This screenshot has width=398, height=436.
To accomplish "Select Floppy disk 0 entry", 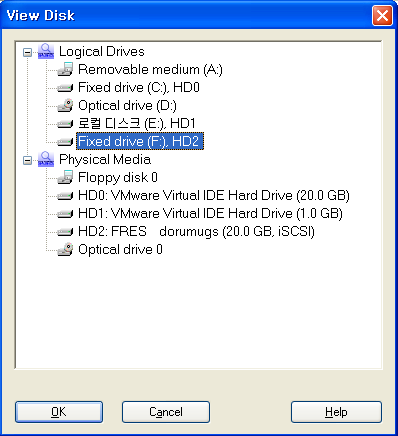I will pos(118,178).
